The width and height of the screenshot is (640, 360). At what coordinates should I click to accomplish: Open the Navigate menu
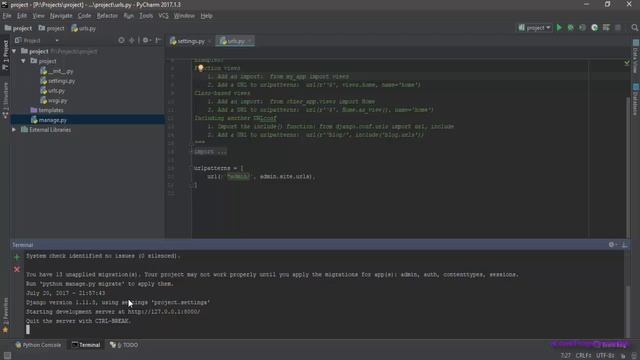tap(61, 16)
